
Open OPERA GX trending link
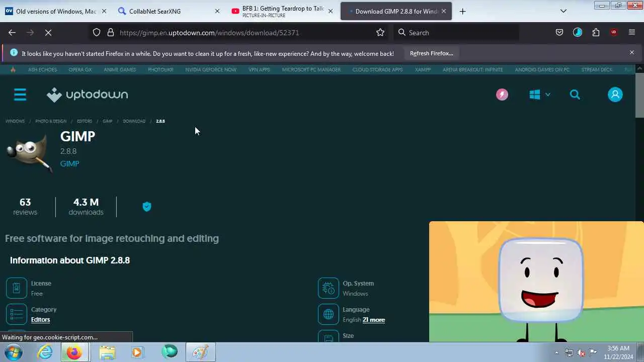(80, 70)
